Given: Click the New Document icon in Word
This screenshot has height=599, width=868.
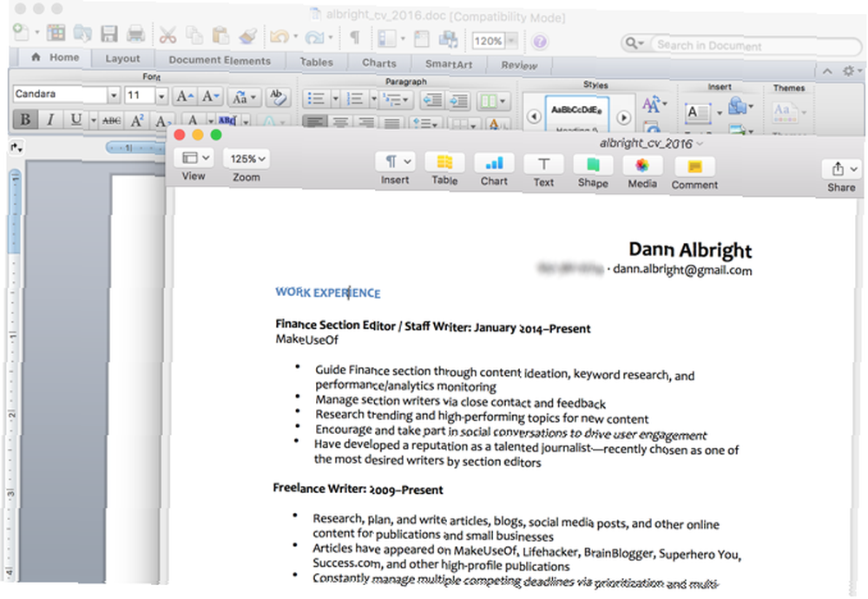Looking at the screenshot, I should click(21, 32).
